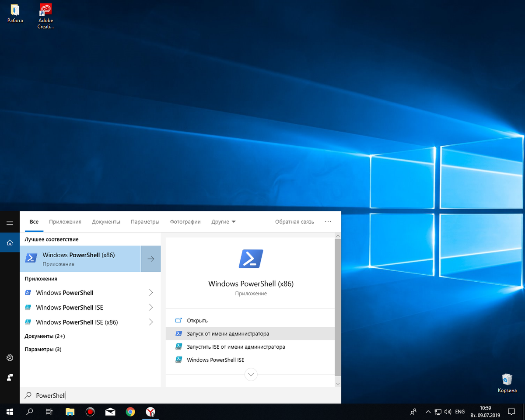525x420 pixels.
Task: Launch Google Chrome from the taskbar
Action: pos(130,412)
